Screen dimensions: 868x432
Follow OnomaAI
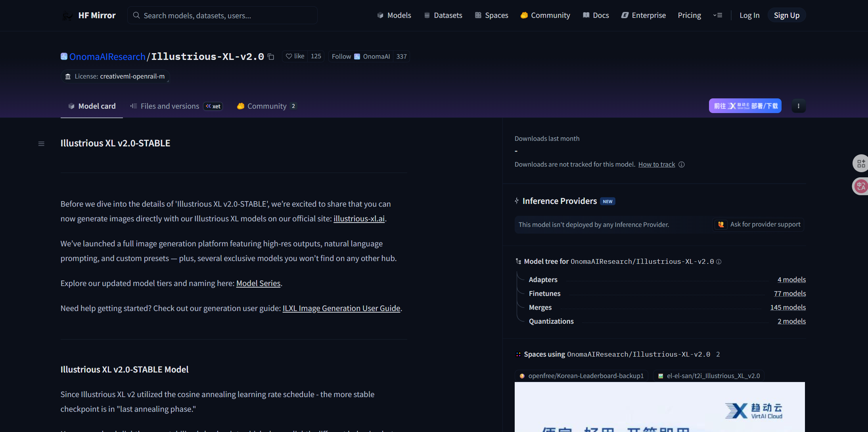(361, 57)
